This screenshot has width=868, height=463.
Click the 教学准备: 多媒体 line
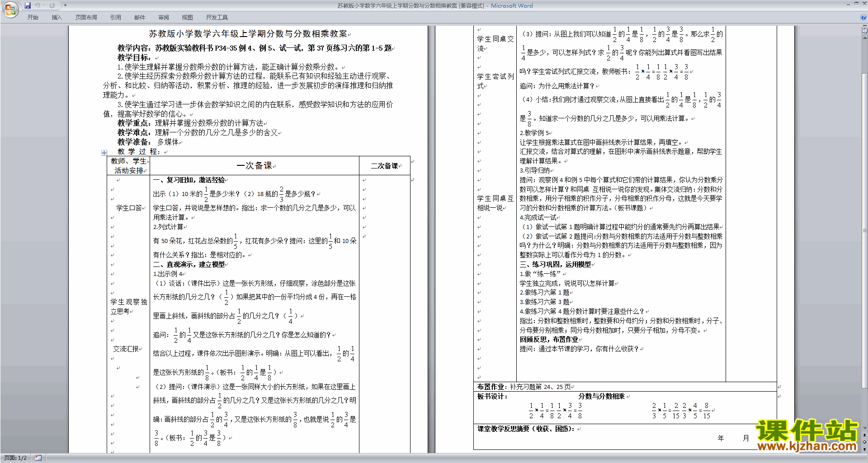(148, 142)
